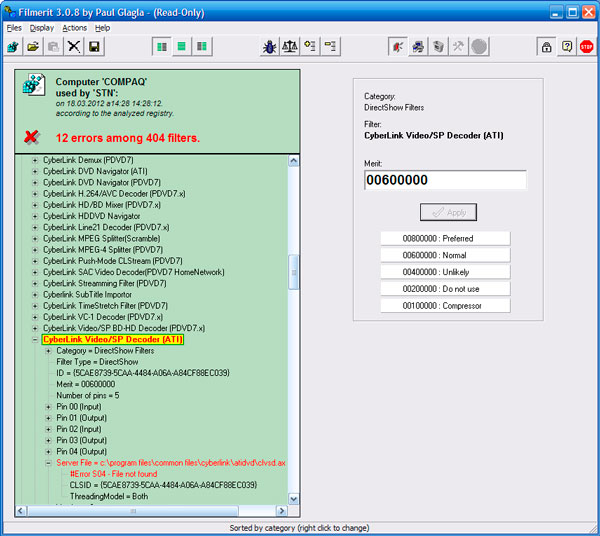This screenshot has height=536, width=600.
Task: Click the red STOP icon
Action: (586, 47)
